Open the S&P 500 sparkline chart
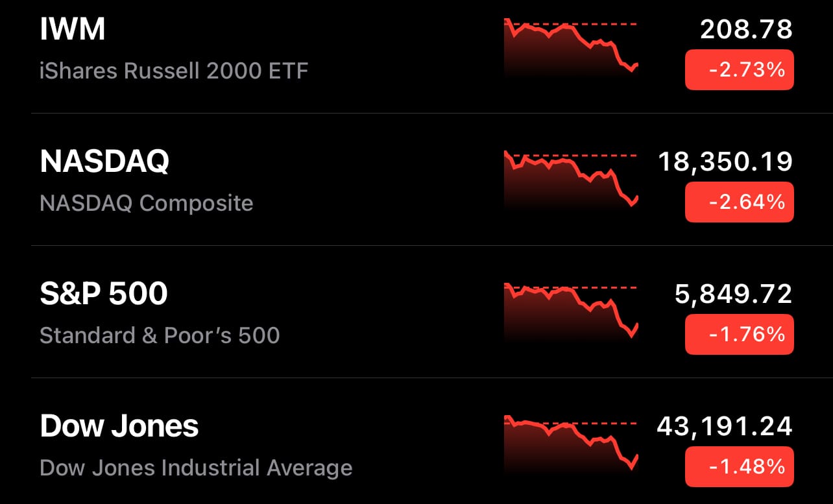 click(572, 313)
